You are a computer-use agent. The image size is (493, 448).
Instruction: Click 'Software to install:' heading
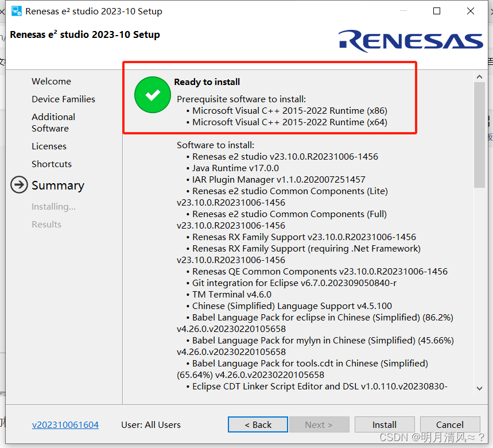click(215, 145)
